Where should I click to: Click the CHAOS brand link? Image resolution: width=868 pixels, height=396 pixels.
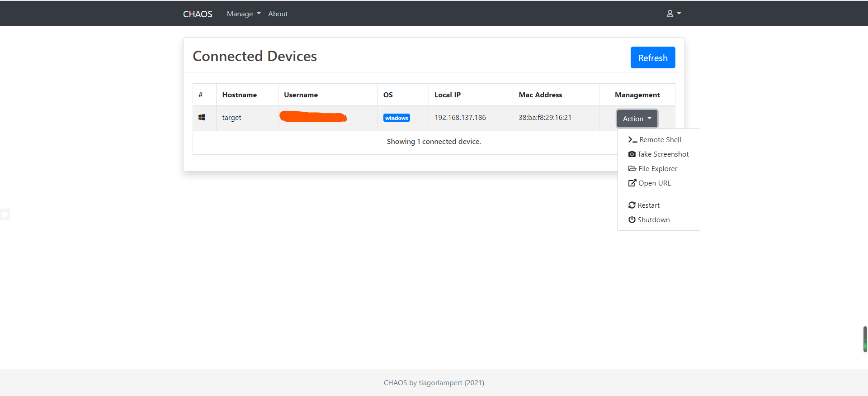click(198, 14)
